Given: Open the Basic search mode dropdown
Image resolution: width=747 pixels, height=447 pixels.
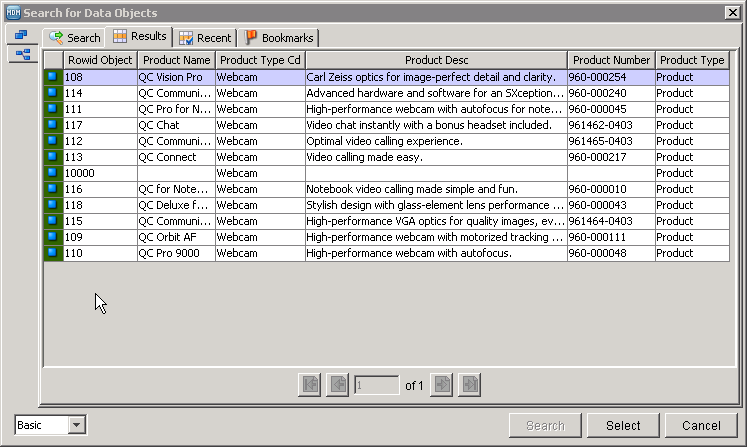Looking at the screenshot, I should (x=76, y=425).
